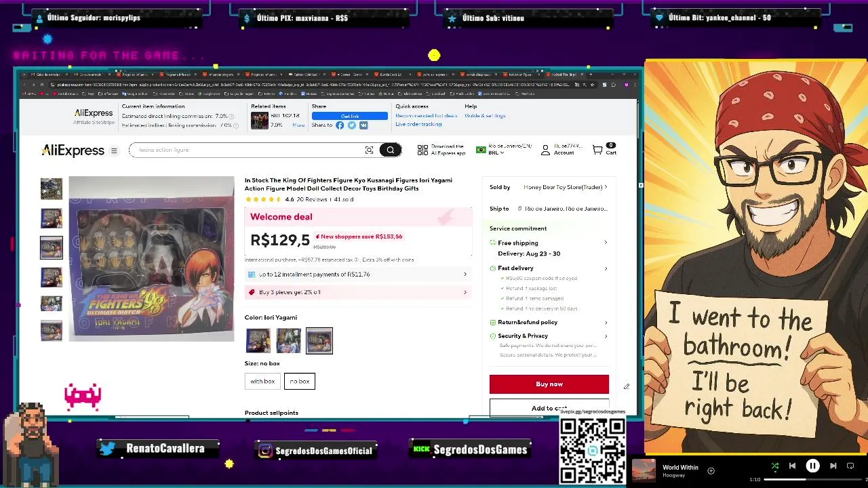The image size is (868, 488).
Task: Select the 'with box' size option
Action: click(x=262, y=382)
